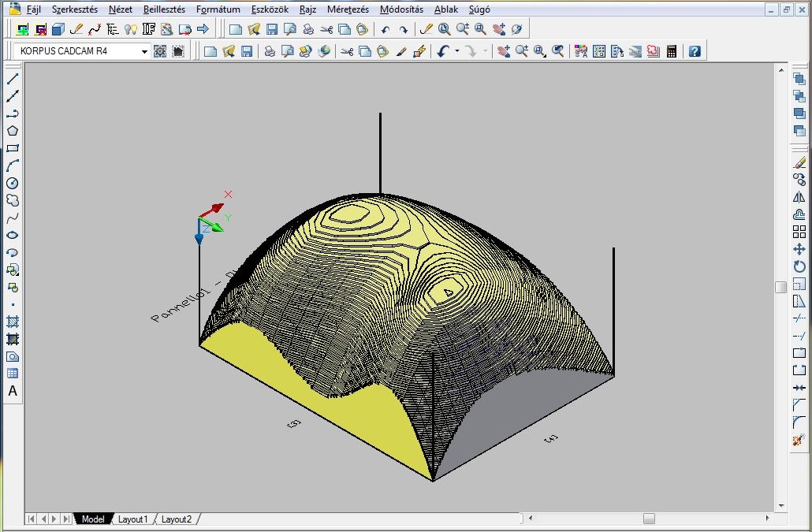812x532 pixels.
Task: Select the Polygon draw tool
Action: tap(13, 131)
